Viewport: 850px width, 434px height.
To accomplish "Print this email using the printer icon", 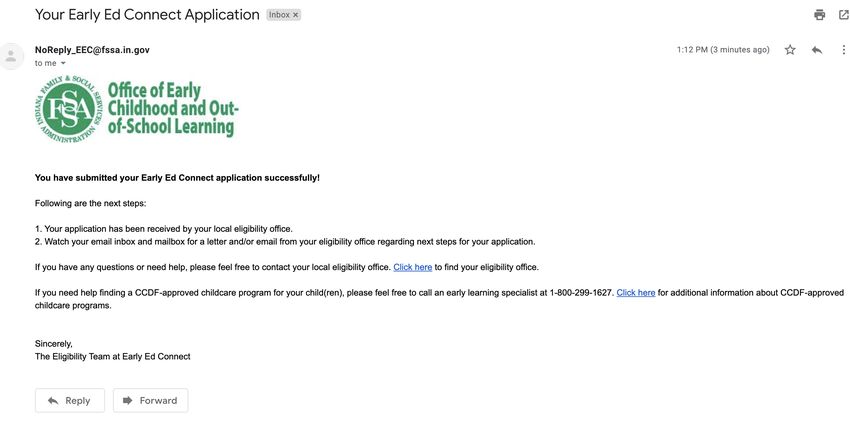I will 819,15.
